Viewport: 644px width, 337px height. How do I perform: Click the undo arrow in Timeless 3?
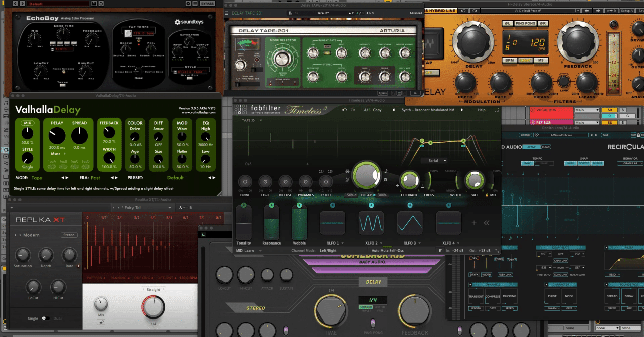(344, 109)
